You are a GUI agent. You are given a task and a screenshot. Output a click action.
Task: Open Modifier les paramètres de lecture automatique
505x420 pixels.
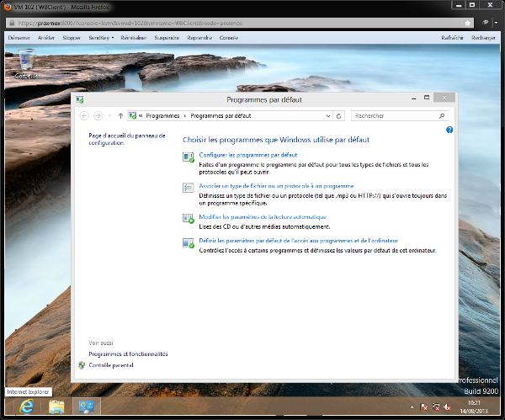point(263,217)
